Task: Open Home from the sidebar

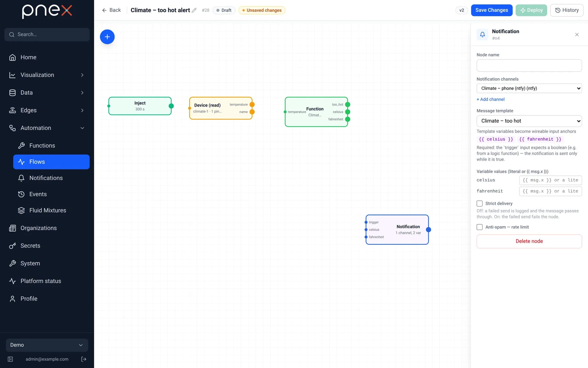Action: [x=47, y=57]
